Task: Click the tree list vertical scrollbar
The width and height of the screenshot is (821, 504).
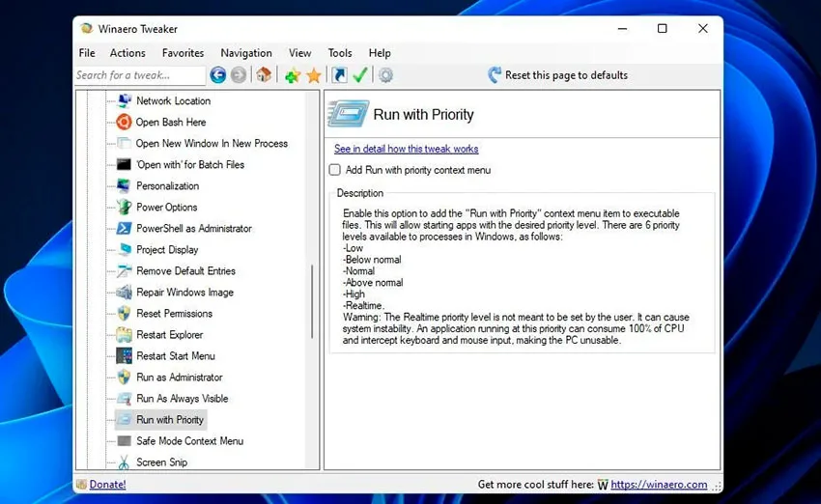Action: pyautogui.click(x=312, y=301)
